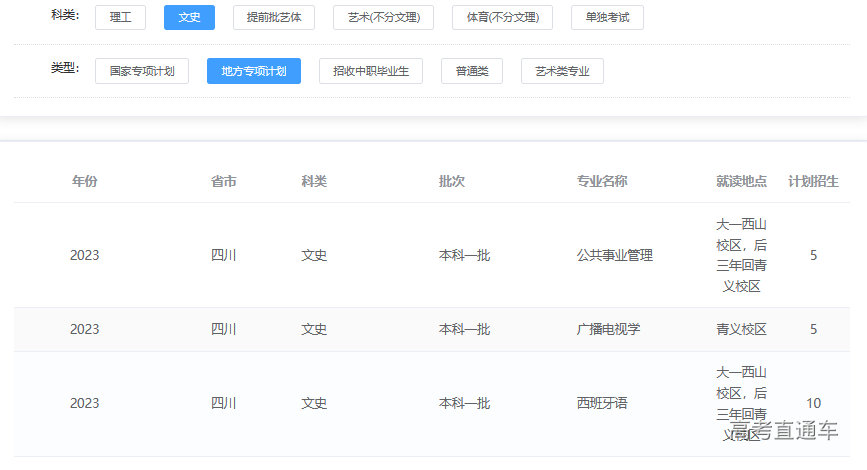Open the 公共事业管理 major row
Screen dimensions: 867x470
click(615, 255)
